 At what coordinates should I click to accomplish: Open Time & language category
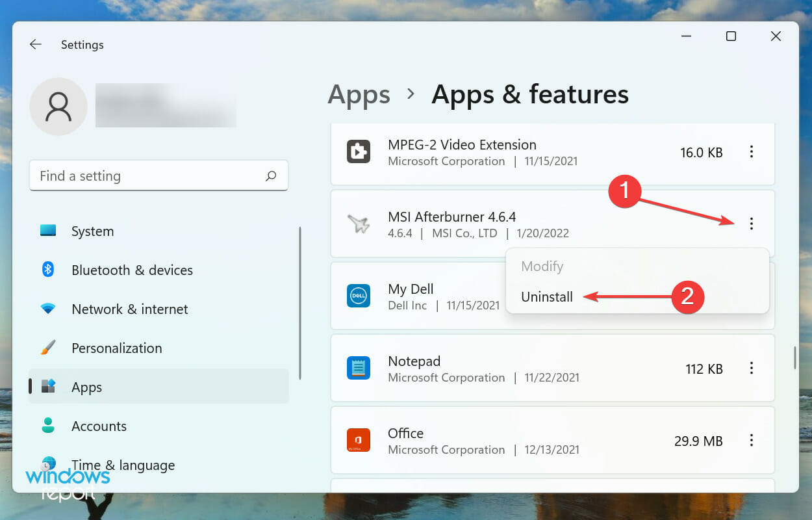pyautogui.click(x=159, y=465)
